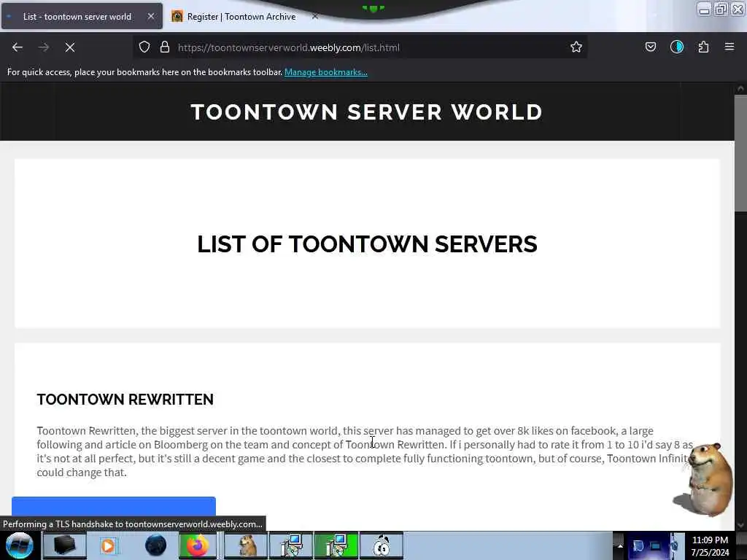
Task: Close the List - toontown server world tab
Action: tap(151, 16)
